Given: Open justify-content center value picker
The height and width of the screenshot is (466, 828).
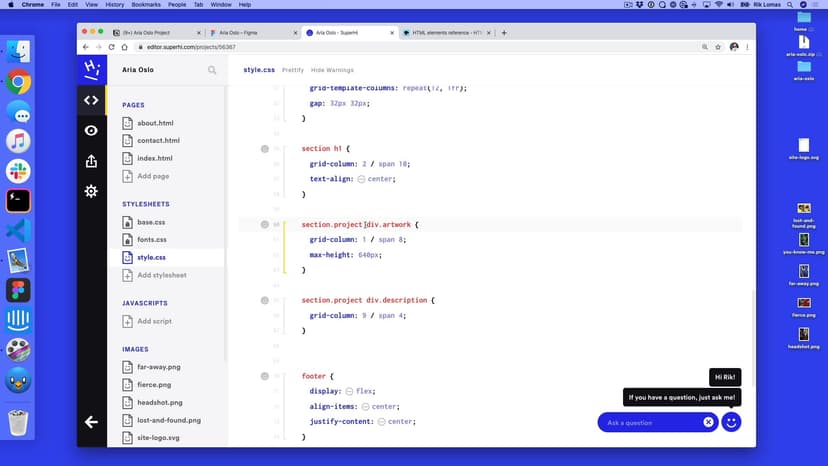Looking at the screenshot, I should (381, 422).
